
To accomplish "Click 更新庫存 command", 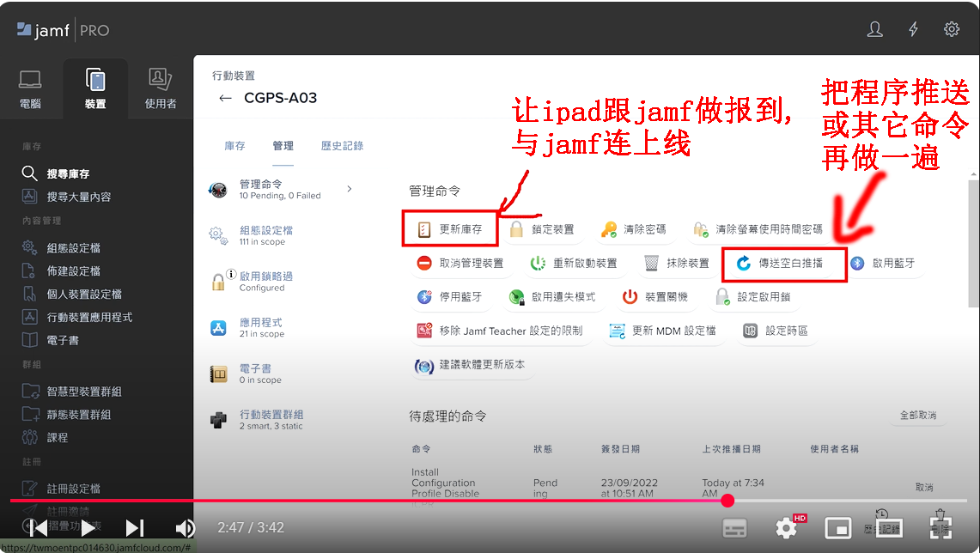I will (450, 229).
